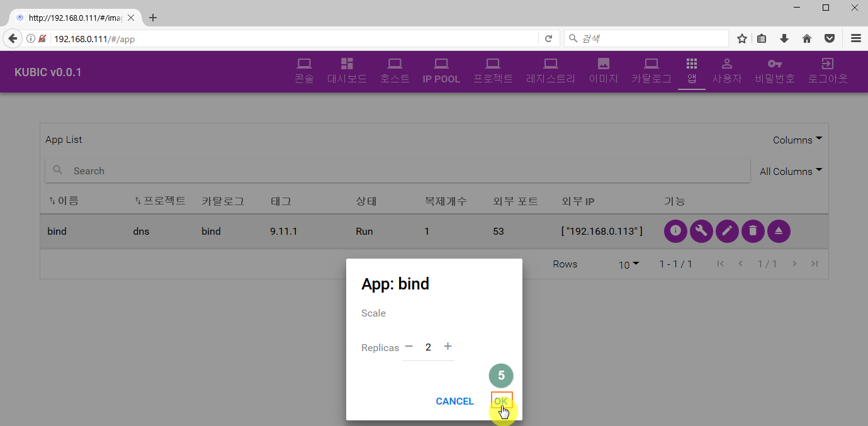Open the 이미지 images page
Screen dimensions: 868x426
[603, 71]
